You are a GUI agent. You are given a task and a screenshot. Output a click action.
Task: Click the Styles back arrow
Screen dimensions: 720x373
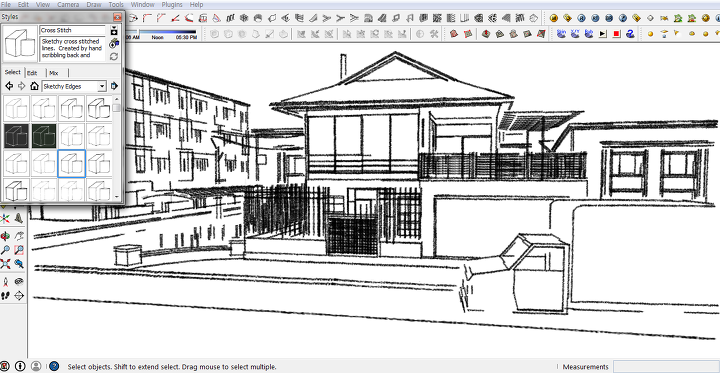pyautogui.click(x=9, y=86)
